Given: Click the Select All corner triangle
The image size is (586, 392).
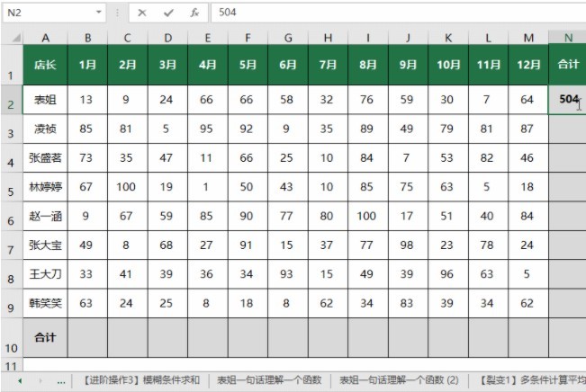Looking at the screenshot, I should 15,38.
